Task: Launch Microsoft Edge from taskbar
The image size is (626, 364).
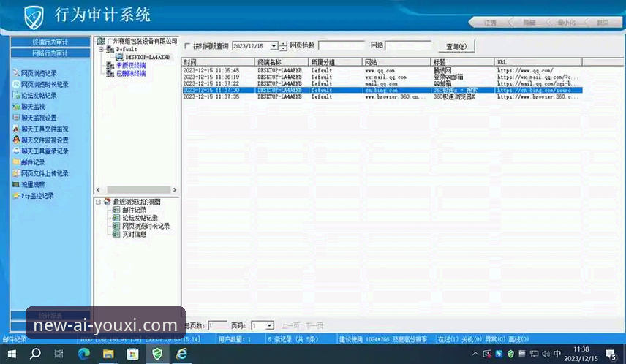Action: click(84, 354)
